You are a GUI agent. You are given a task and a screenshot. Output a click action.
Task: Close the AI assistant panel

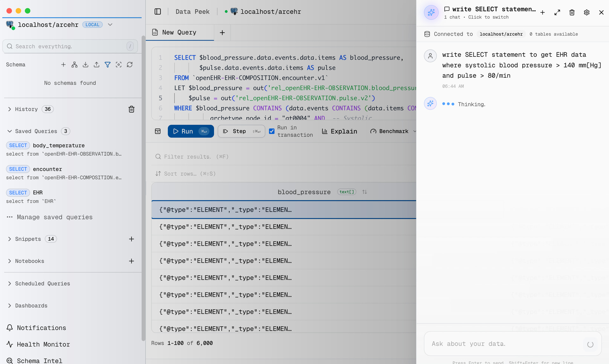click(x=601, y=12)
